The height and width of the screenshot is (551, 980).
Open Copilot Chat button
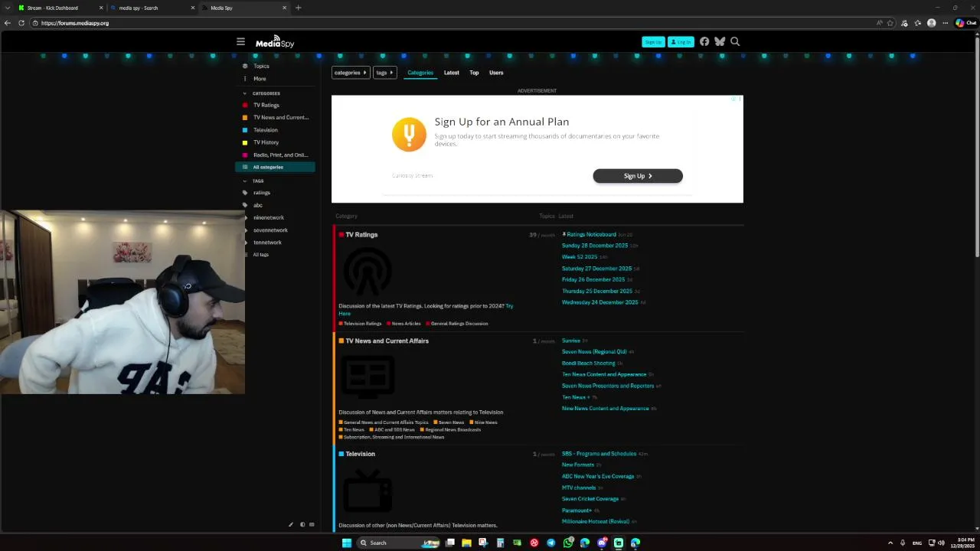pyautogui.click(x=965, y=23)
